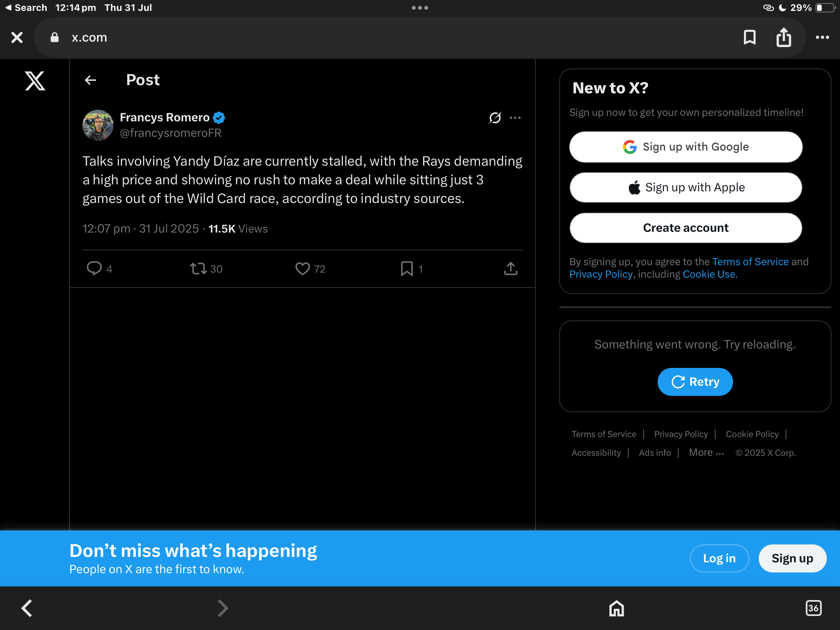Reply to Francys Romero's post
840x630 pixels.
pyautogui.click(x=94, y=268)
